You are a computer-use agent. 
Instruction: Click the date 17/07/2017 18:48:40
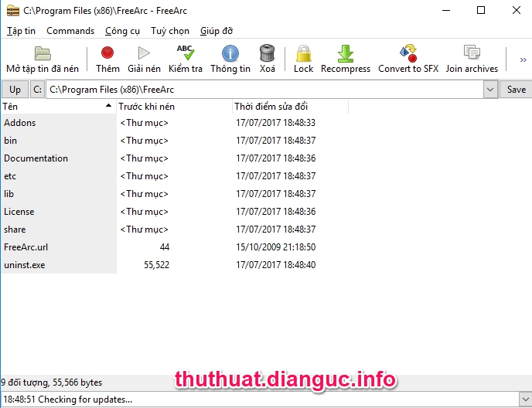coord(276,265)
